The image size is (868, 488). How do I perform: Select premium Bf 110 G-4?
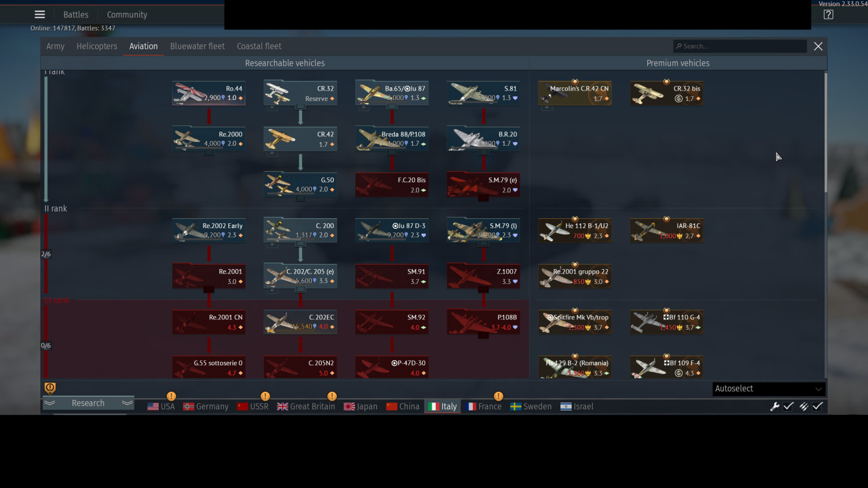(x=666, y=322)
